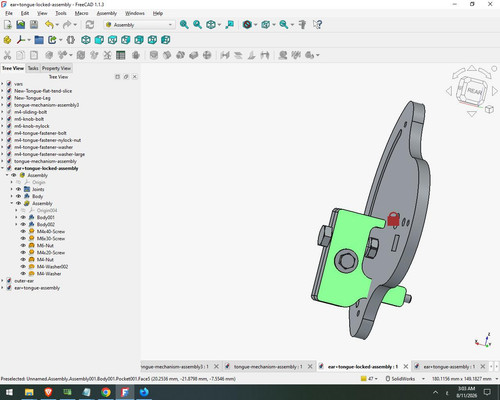This screenshot has height=400, width=500.
Task: Click the Fit all zoom icon
Action: [x=184, y=25]
